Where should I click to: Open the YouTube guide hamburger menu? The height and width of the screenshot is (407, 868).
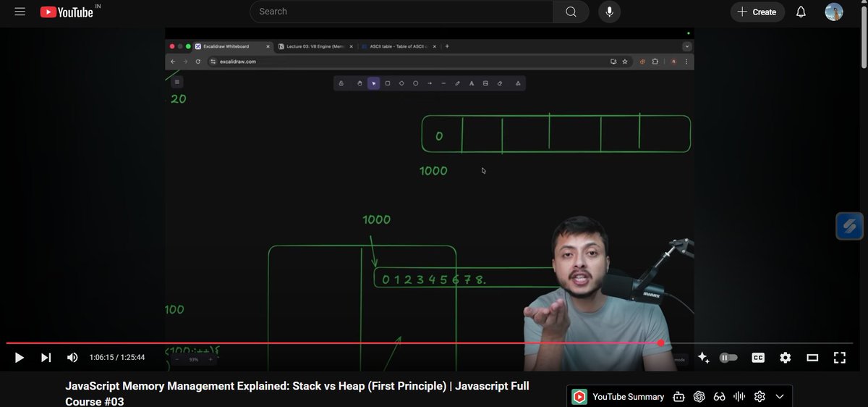click(x=20, y=12)
